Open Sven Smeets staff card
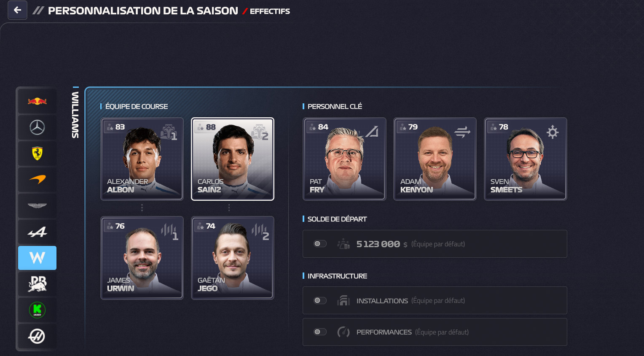The image size is (644, 356). click(x=526, y=159)
